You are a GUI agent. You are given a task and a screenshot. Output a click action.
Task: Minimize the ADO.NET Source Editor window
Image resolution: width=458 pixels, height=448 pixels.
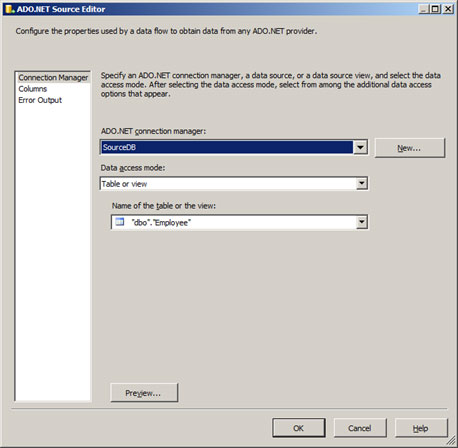point(424,9)
